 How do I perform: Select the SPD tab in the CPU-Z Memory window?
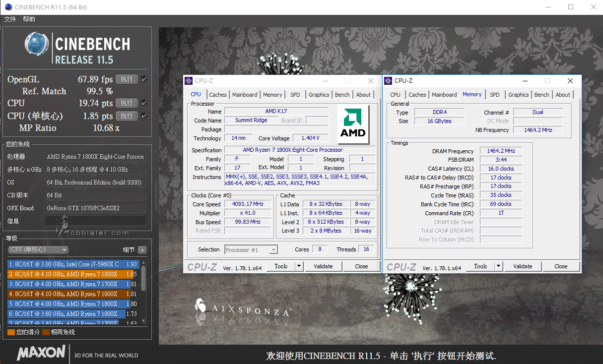tap(495, 95)
